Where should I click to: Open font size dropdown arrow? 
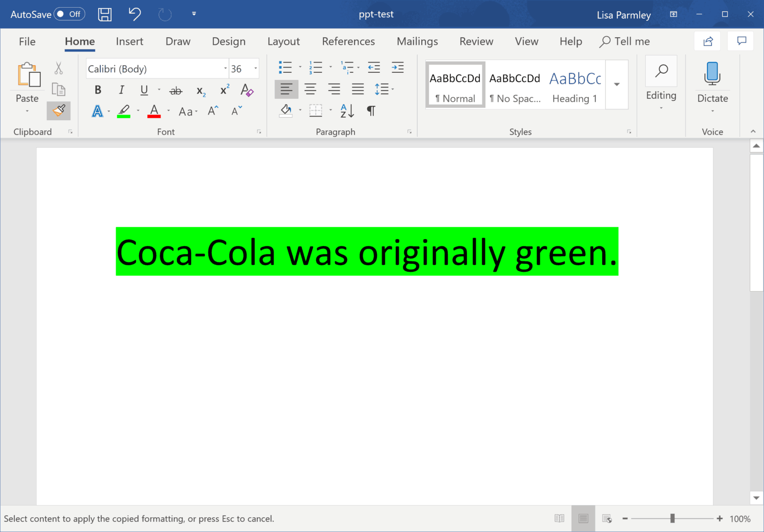click(255, 69)
